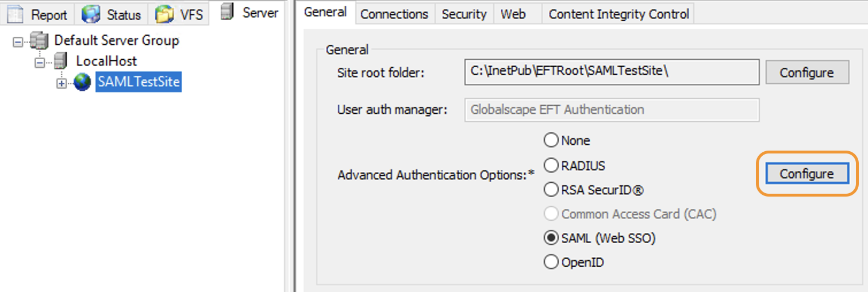868x292 pixels.
Task: Select the None authentication option
Action: [x=551, y=140]
